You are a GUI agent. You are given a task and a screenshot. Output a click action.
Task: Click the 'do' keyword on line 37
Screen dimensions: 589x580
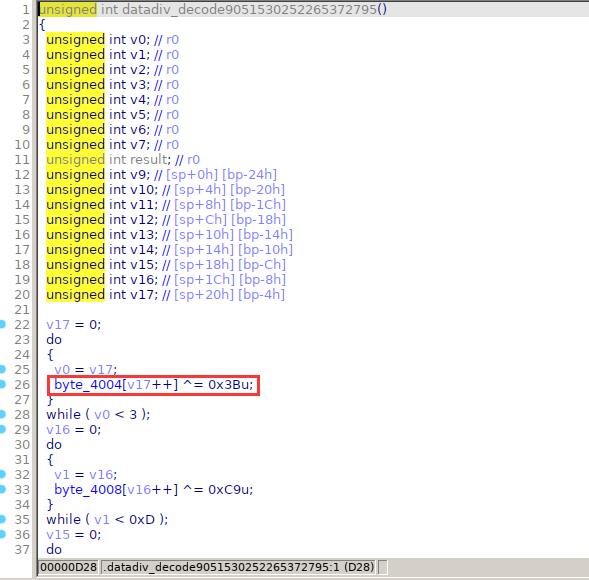point(54,550)
